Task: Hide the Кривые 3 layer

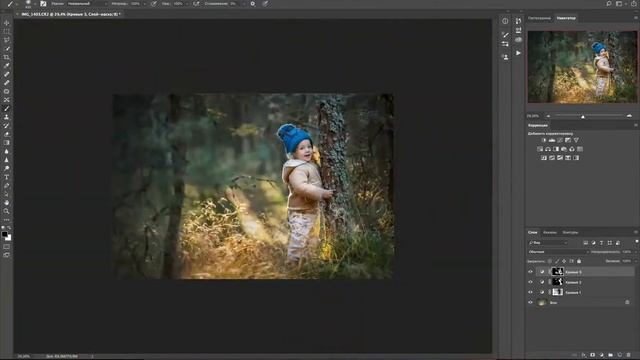Action: (531, 272)
